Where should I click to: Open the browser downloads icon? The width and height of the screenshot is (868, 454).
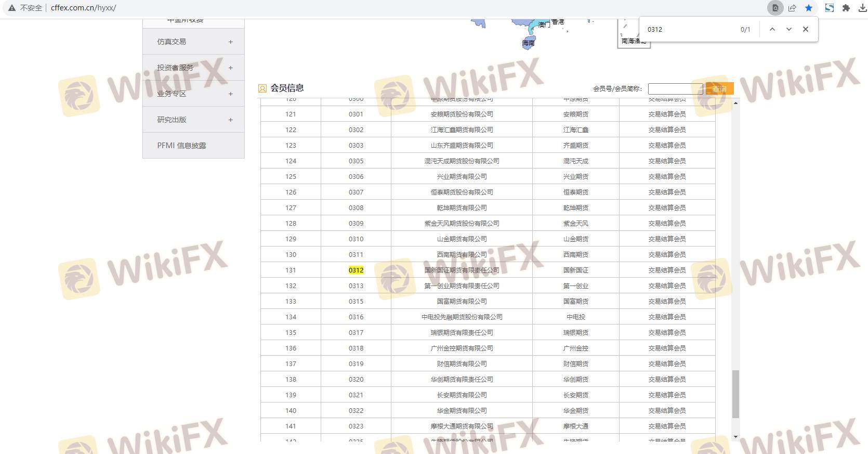click(862, 8)
